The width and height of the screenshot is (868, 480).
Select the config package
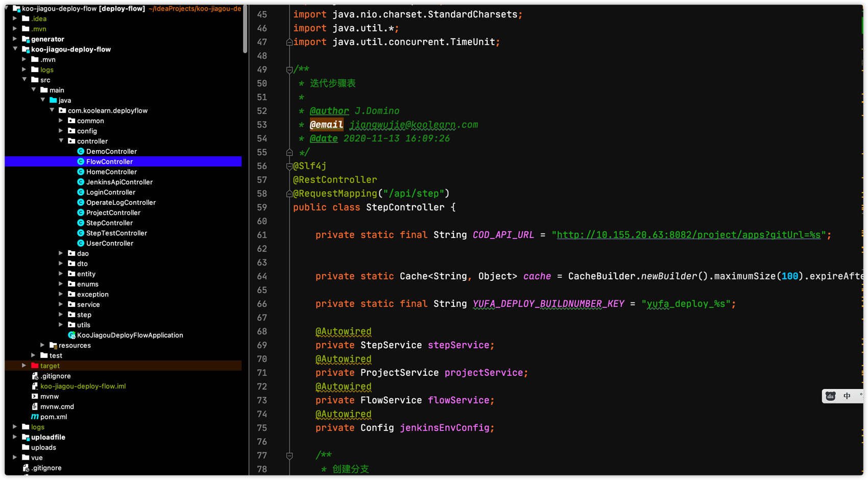(x=87, y=131)
